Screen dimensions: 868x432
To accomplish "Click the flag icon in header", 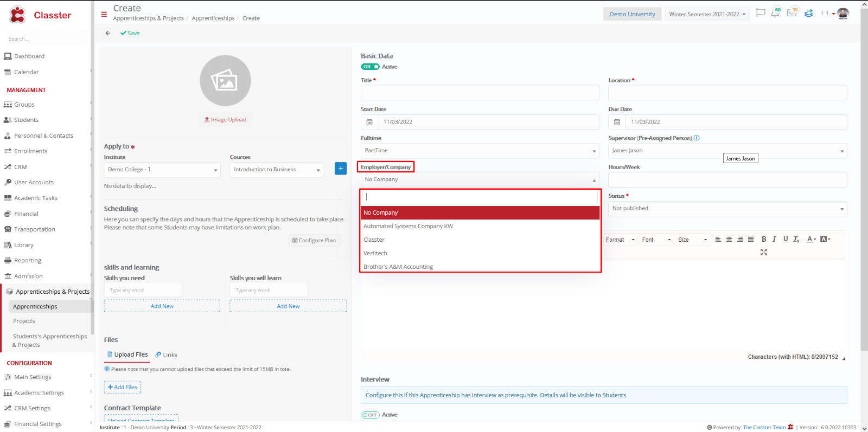I will click(x=761, y=13).
